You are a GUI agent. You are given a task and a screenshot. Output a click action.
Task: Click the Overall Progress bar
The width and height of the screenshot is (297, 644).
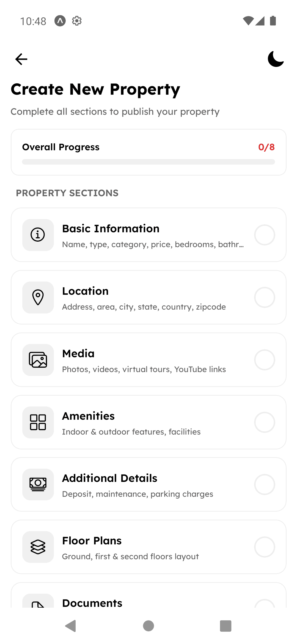click(x=148, y=162)
